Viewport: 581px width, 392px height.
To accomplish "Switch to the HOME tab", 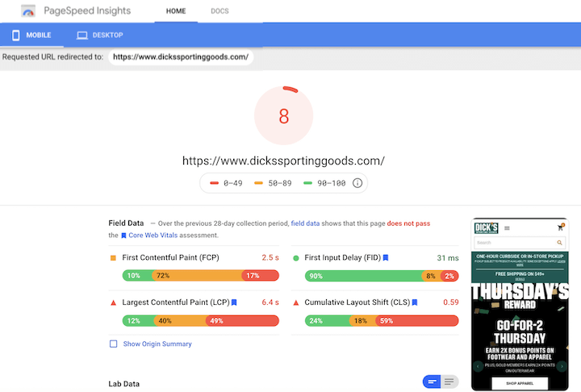I will click(176, 11).
